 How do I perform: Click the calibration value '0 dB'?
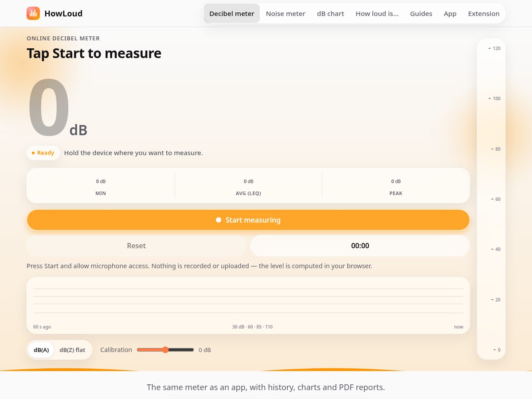point(205,350)
